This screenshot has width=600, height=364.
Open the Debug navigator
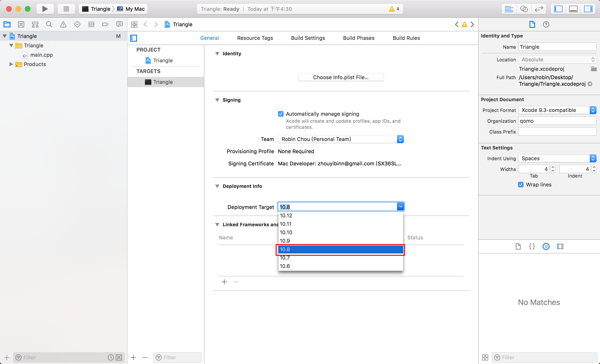[x=91, y=24]
